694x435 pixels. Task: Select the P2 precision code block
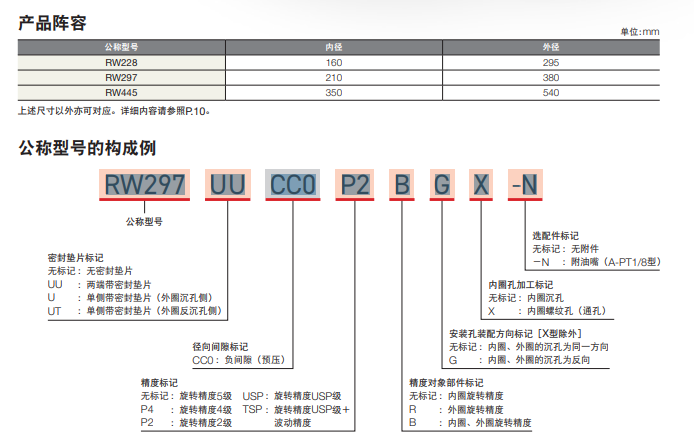pos(355,184)
